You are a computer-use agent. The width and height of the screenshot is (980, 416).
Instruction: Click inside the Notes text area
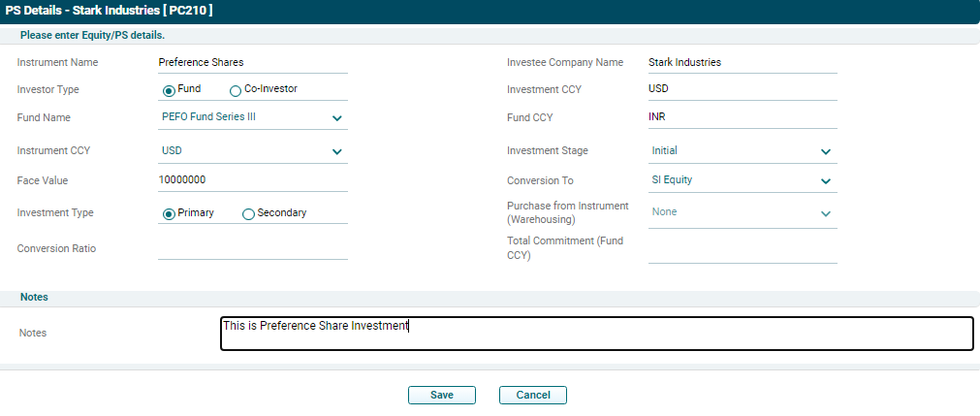click(x=596, y=333)
